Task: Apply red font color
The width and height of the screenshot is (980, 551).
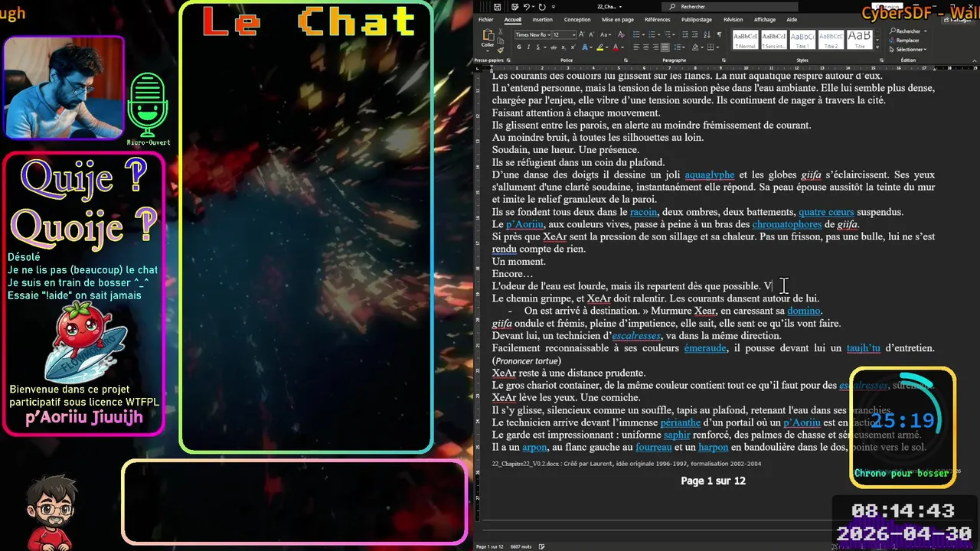Action: tap(616, 47)
